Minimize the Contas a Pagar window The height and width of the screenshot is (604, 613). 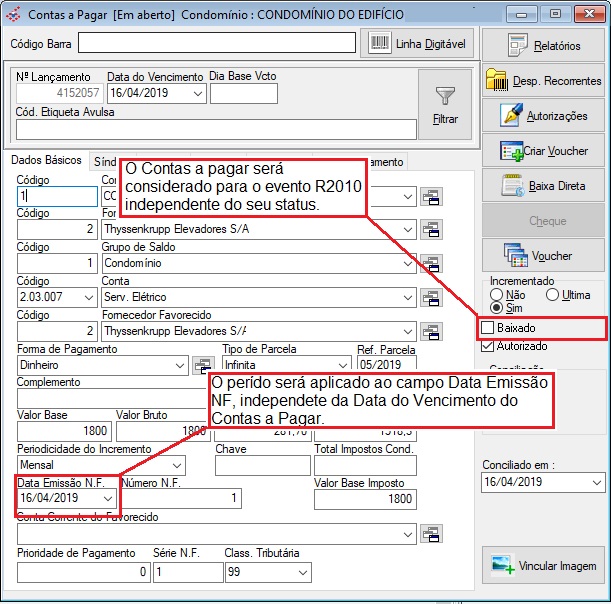pyautogui.click(x=521, y=15)
